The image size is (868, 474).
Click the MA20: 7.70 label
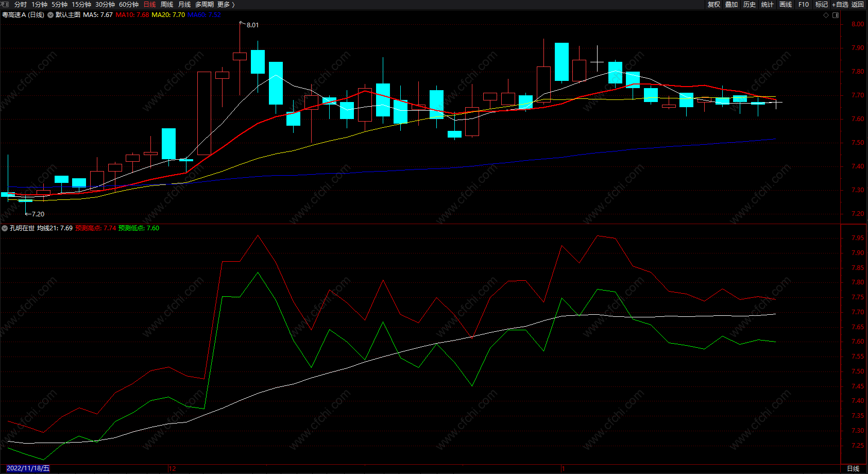tap(168, 15)
